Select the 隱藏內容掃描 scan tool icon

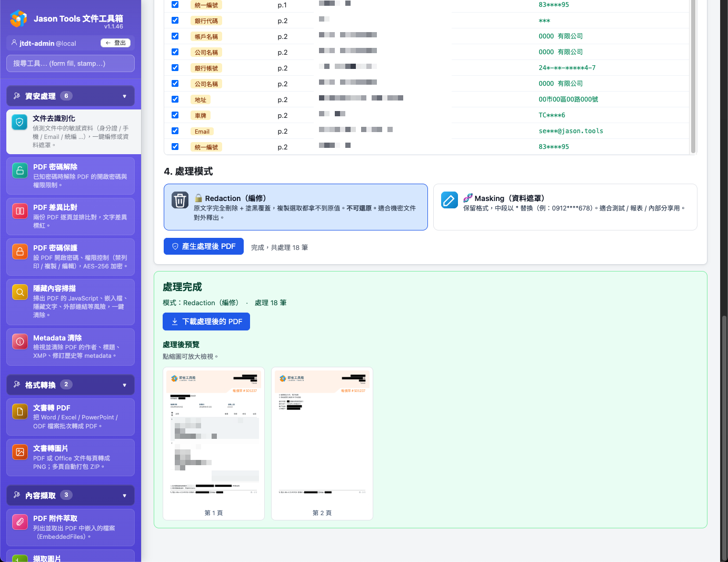19,291
